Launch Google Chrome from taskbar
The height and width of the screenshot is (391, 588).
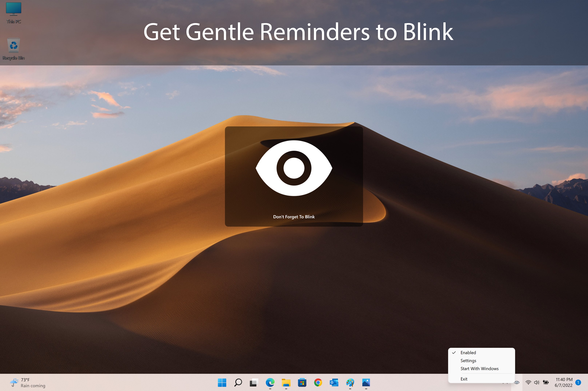pyautogui.click(x=318, y=382)
